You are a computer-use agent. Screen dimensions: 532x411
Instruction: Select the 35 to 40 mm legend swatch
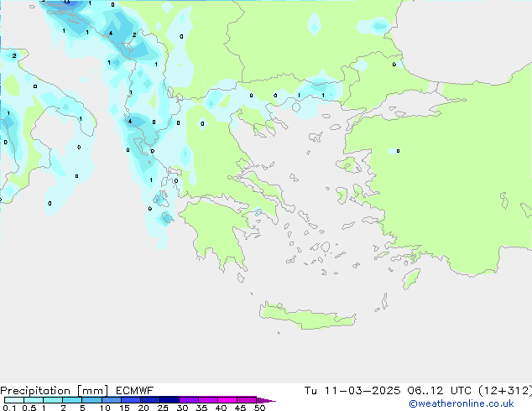207,400
